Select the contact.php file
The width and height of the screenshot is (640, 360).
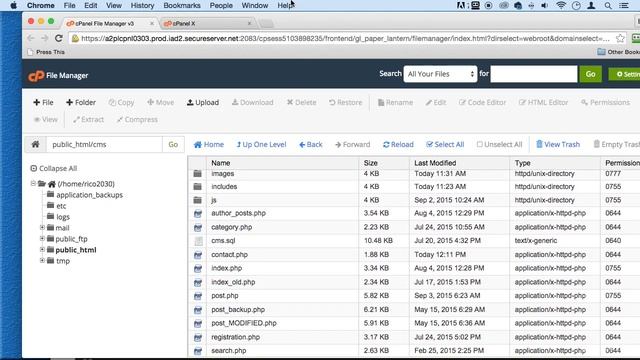(x=229, y=255)
